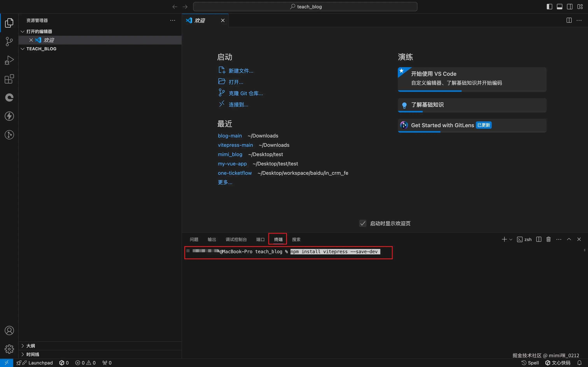The height and width of the screenshot is (367, 588).
Task: Expand the 大纲 outline section
Action: coord(31,346)
